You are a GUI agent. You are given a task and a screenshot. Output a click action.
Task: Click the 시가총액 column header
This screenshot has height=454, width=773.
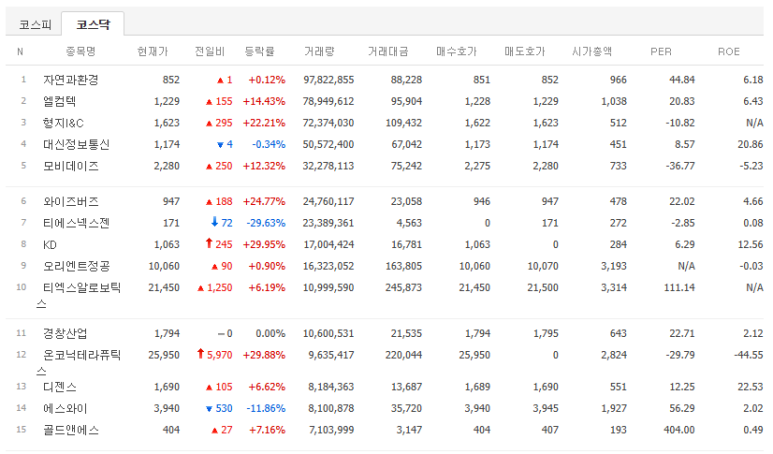click(592, 51)
